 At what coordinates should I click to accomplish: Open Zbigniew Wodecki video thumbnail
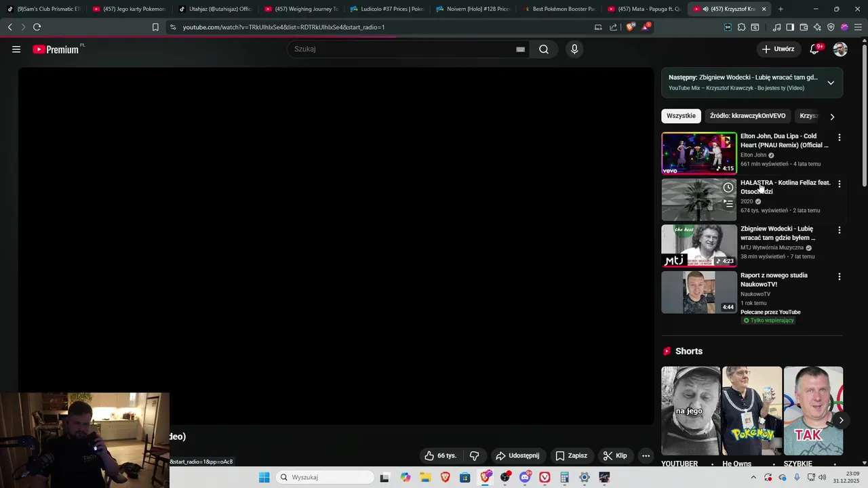tap(698, 245)
